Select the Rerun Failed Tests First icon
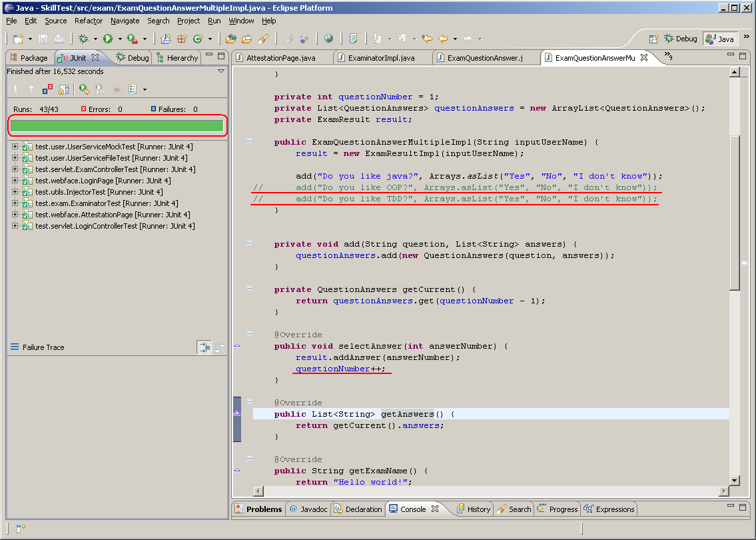This screenshot has width=756, height=540. (x=101, y=89)
